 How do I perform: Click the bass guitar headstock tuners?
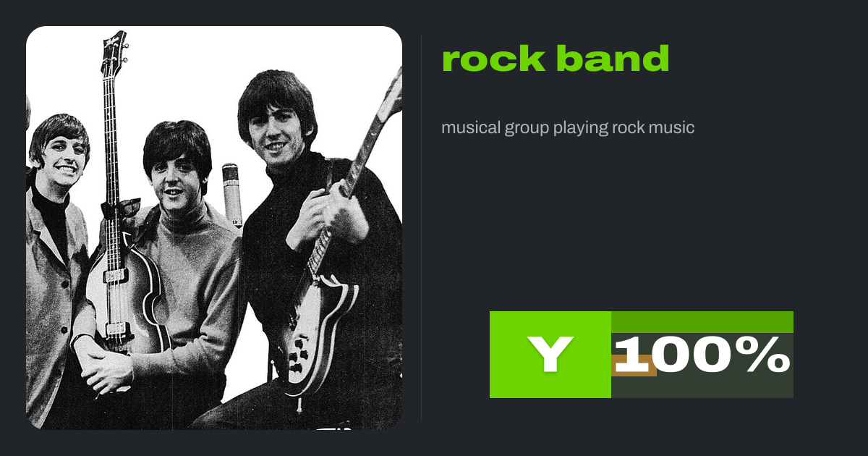click(x=114, y=50)
